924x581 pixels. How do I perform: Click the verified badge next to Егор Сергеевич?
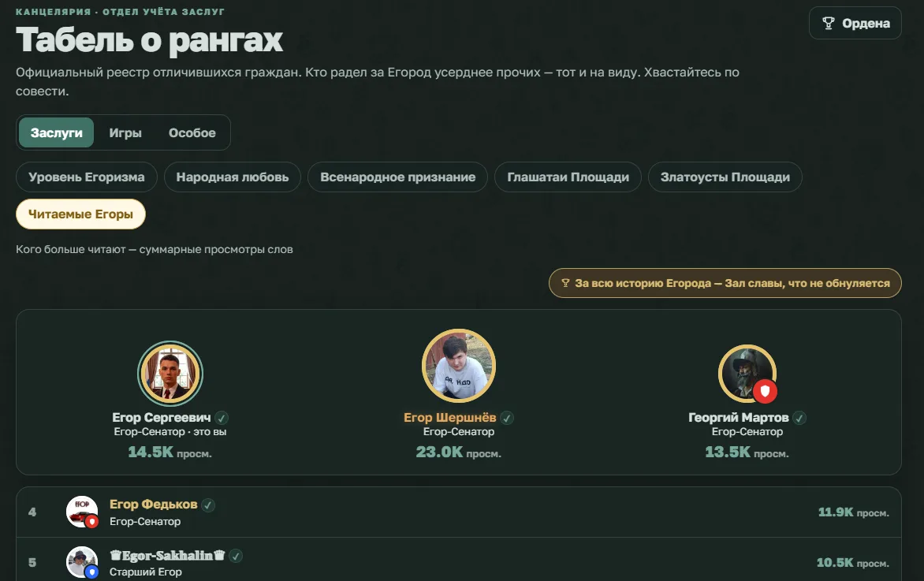tap(222, 418)
